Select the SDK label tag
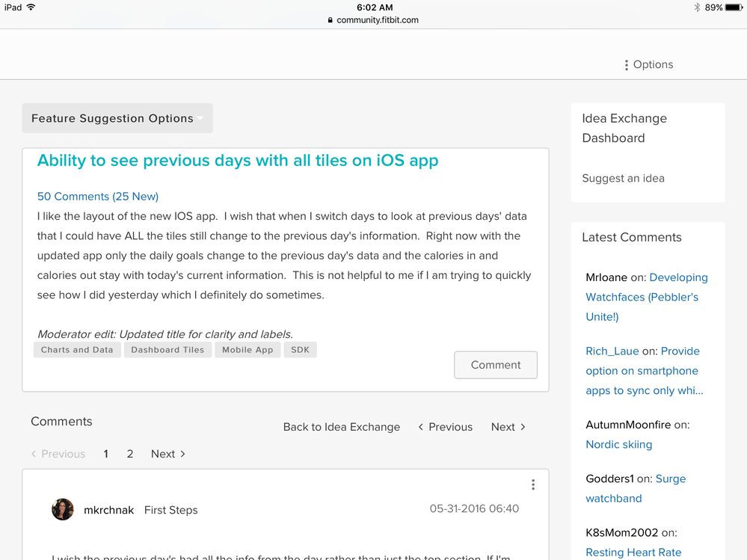 [x=300, y=349]
